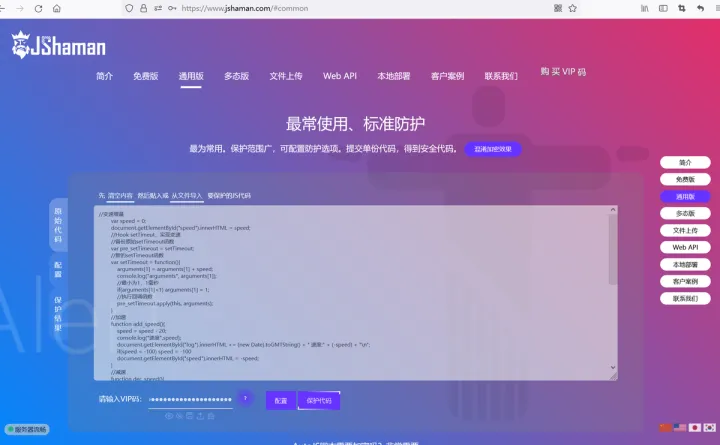This screenshot has width=720, height=445.
Task: Open 本地部署 in top nav
Action: coord(394,76)
